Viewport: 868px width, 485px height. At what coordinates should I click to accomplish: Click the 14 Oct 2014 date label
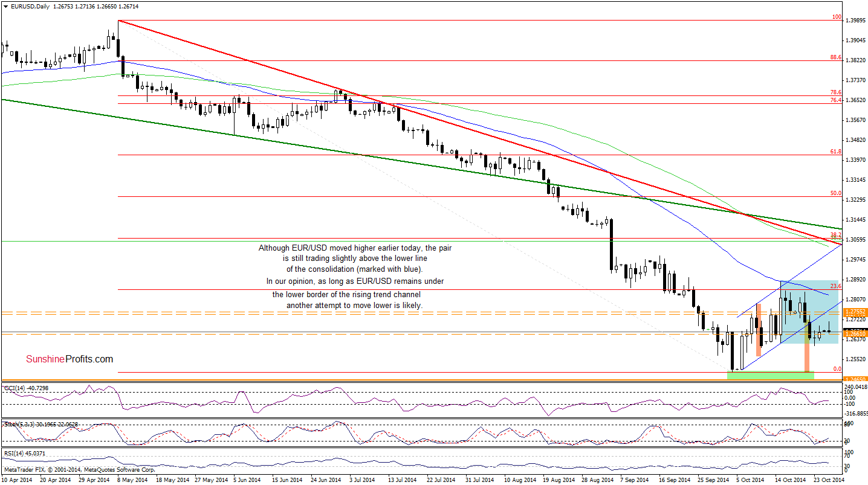click(789, 480)
